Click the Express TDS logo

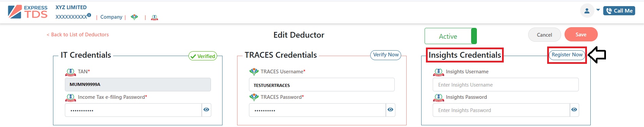click(x=28, y=12)
